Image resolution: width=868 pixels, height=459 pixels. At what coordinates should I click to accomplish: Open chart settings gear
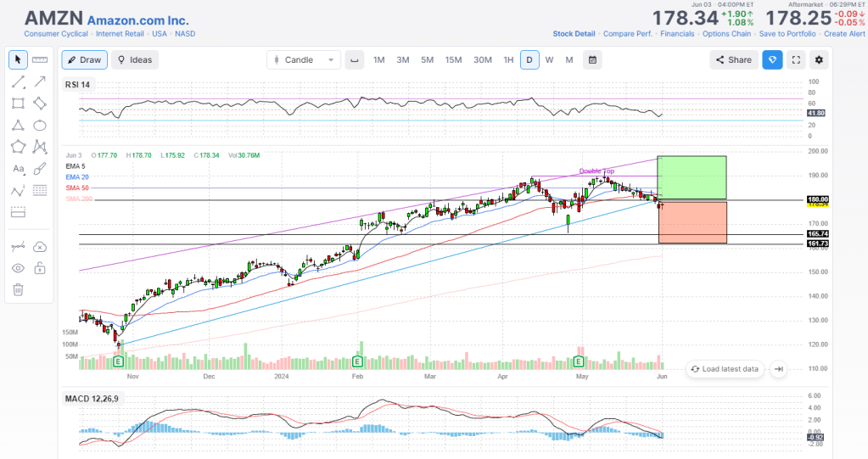(x=819, y=59)
